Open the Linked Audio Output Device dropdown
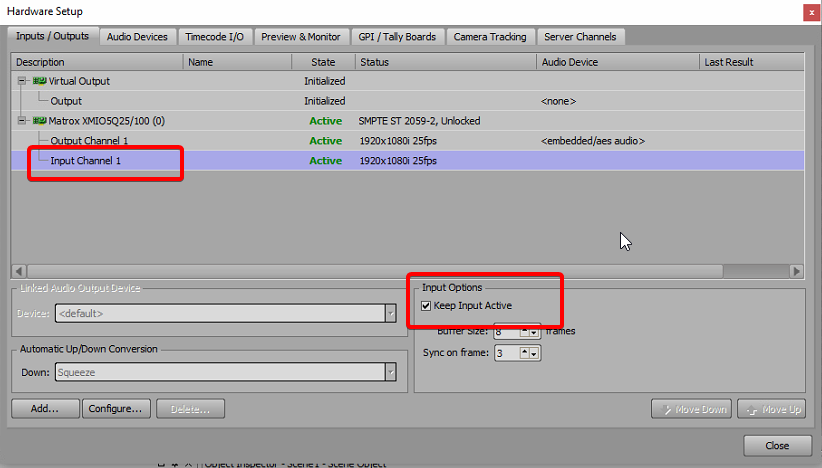 point(390,313)
